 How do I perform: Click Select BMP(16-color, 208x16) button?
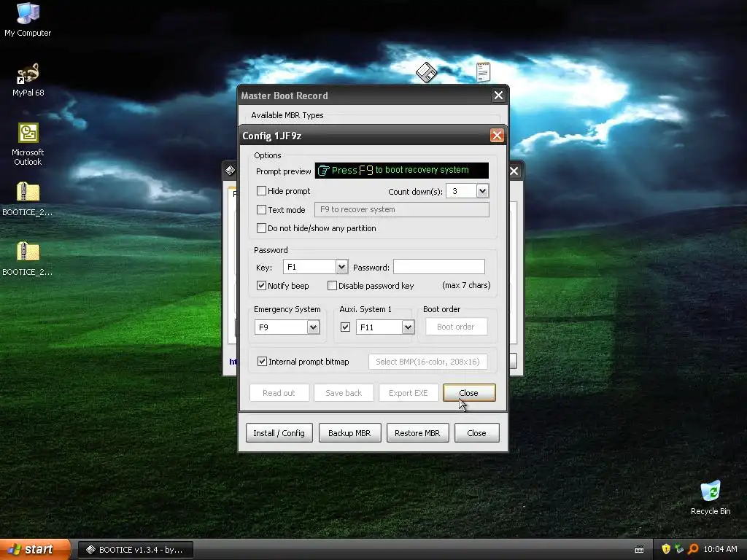pyautogui.click(x=427, y=362)
